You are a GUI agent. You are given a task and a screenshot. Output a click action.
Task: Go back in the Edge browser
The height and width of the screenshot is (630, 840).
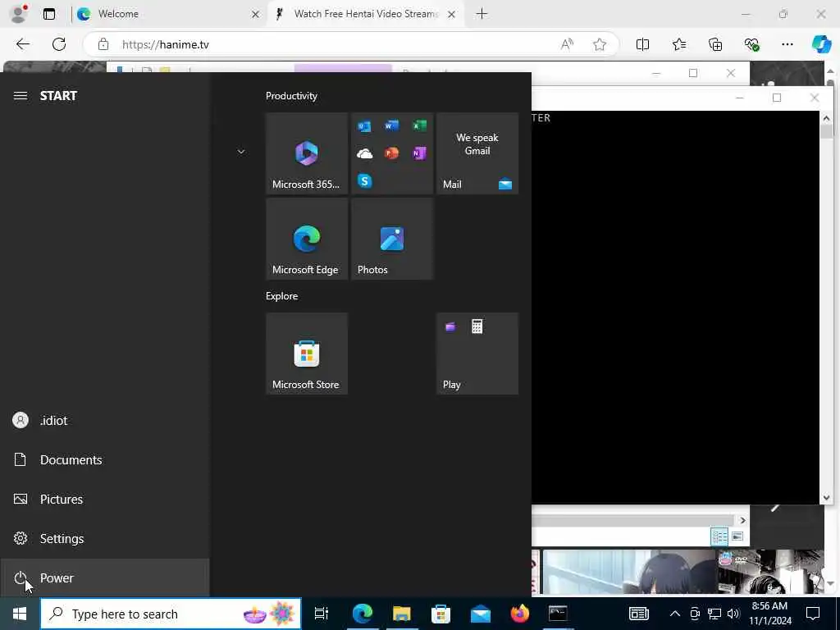(22, 44)
